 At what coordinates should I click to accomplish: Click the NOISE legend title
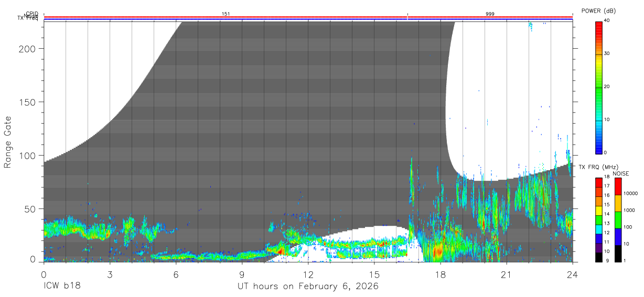620,173
